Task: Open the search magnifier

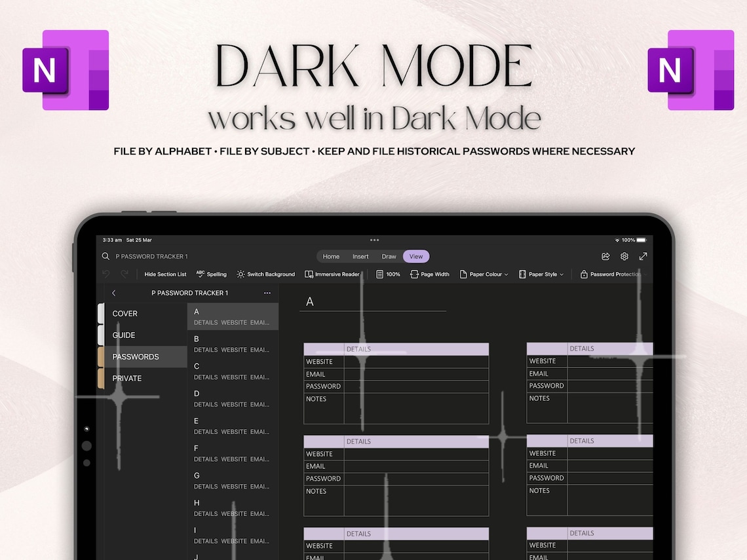Action: pos(105,256)
